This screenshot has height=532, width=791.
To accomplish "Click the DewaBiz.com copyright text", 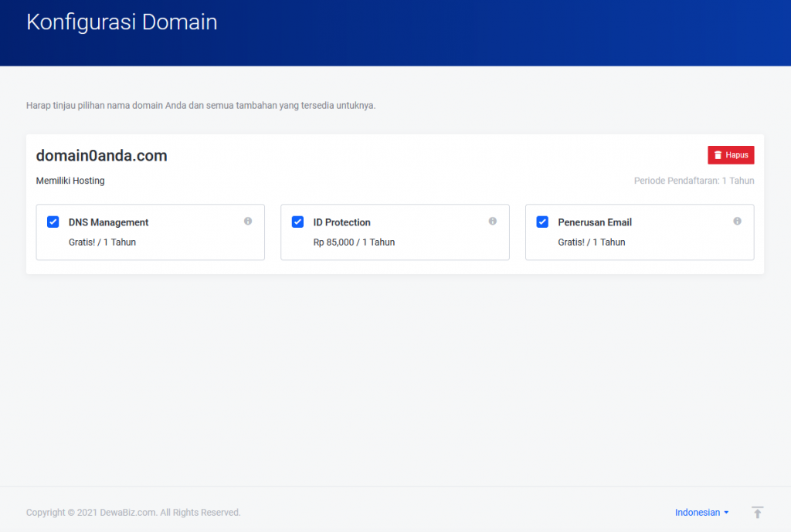I will pyautogui.click(x=133, y=513).
